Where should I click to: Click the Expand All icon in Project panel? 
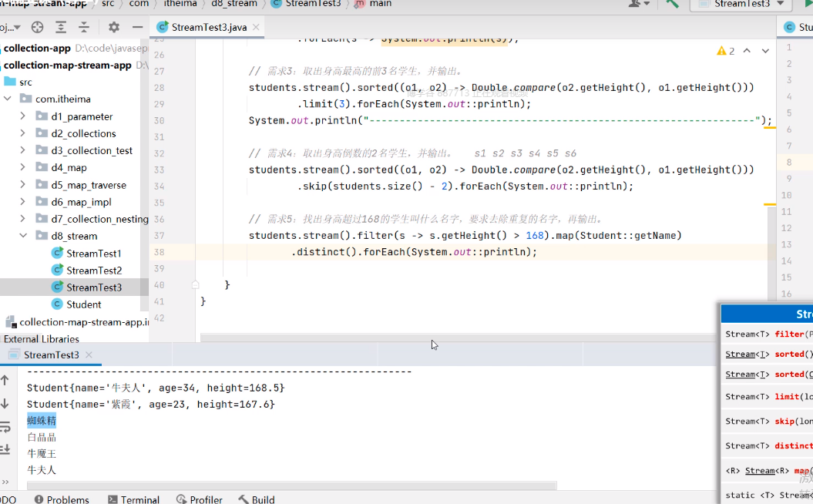click(x=61, y=27)
